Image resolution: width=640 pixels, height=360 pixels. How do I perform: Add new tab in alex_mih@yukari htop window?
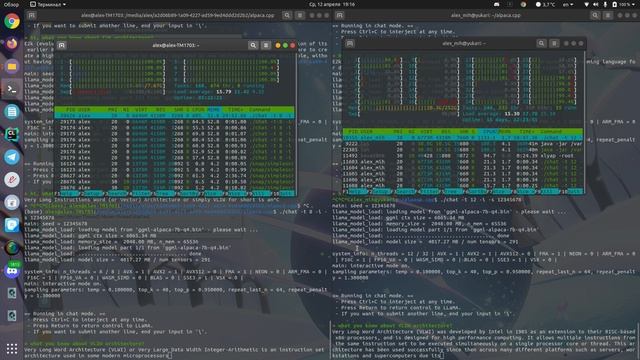[x=350, y=43]
